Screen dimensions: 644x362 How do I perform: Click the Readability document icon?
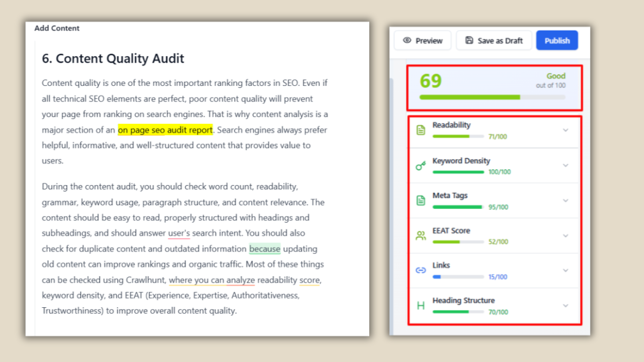click(421, 130)
